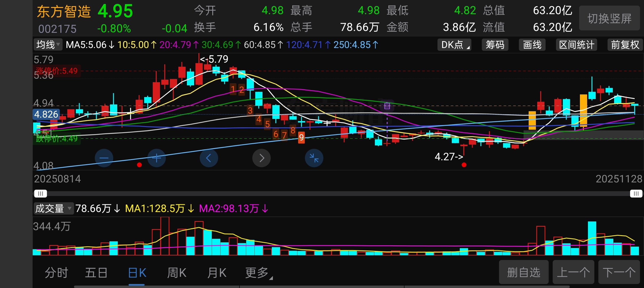This screenshot has width=644, height=288.
Task: Toggle the 筹码 chip distribution view
Action: (495, 45)
